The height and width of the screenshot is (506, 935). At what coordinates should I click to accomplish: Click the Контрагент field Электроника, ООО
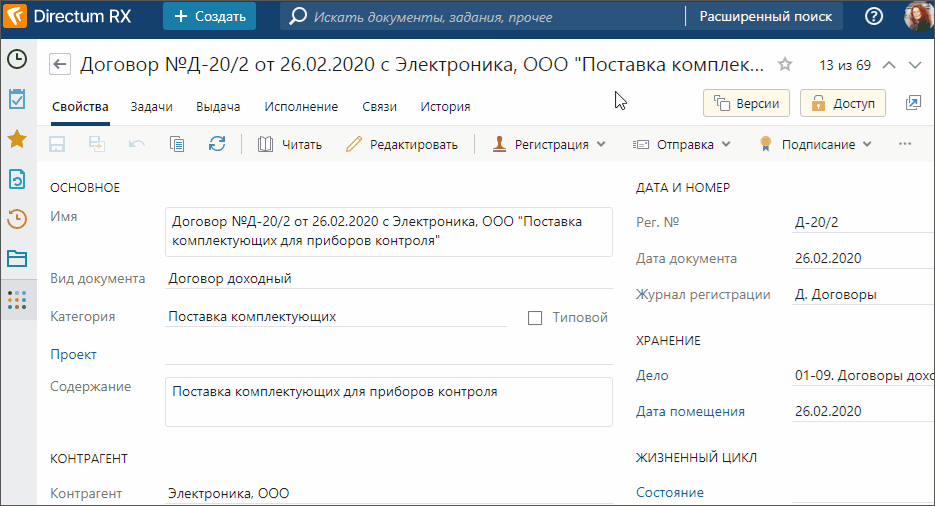(x=389, y=493)
